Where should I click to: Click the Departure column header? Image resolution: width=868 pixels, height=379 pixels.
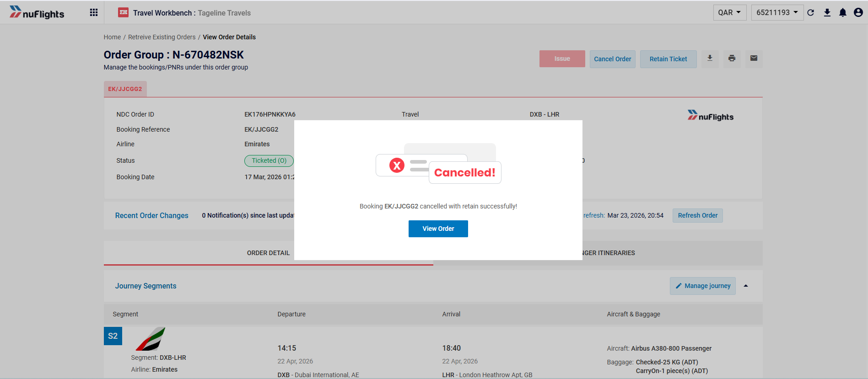point(291,314)
